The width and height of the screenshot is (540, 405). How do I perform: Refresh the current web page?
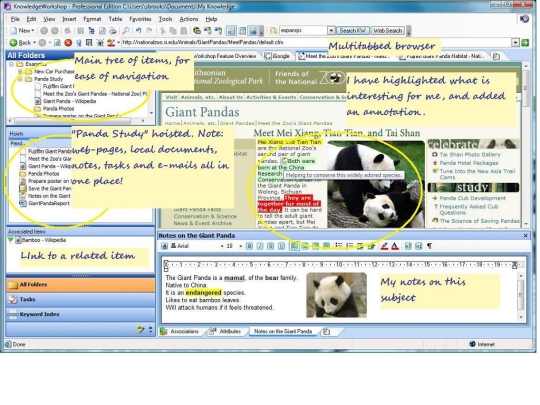pos(58,43)
